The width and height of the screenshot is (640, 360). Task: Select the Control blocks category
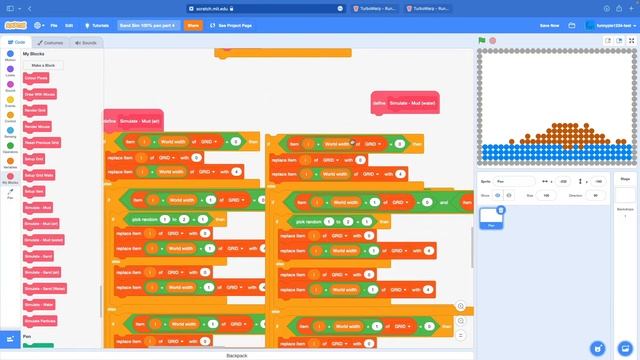coord(10,117)
